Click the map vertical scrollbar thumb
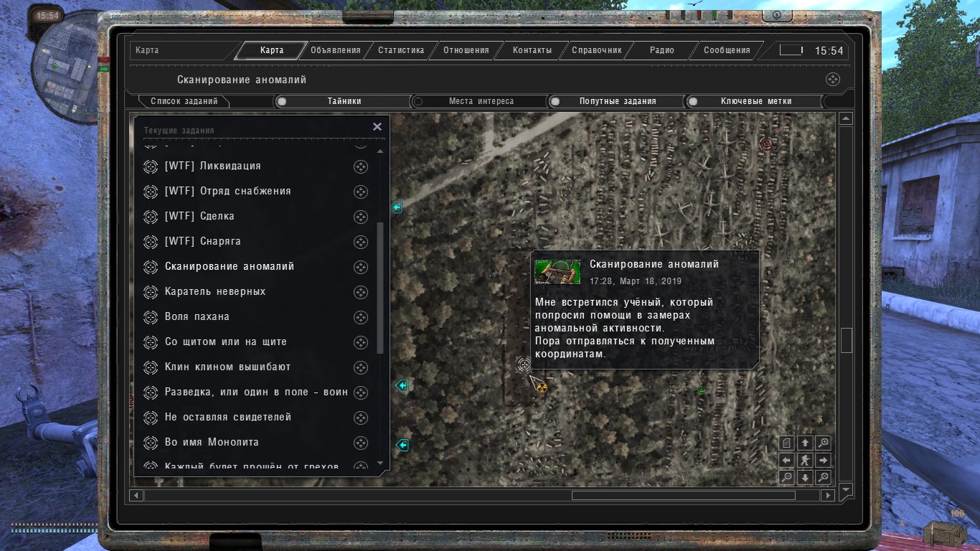980x551 pixels. (x=846, y=340)
